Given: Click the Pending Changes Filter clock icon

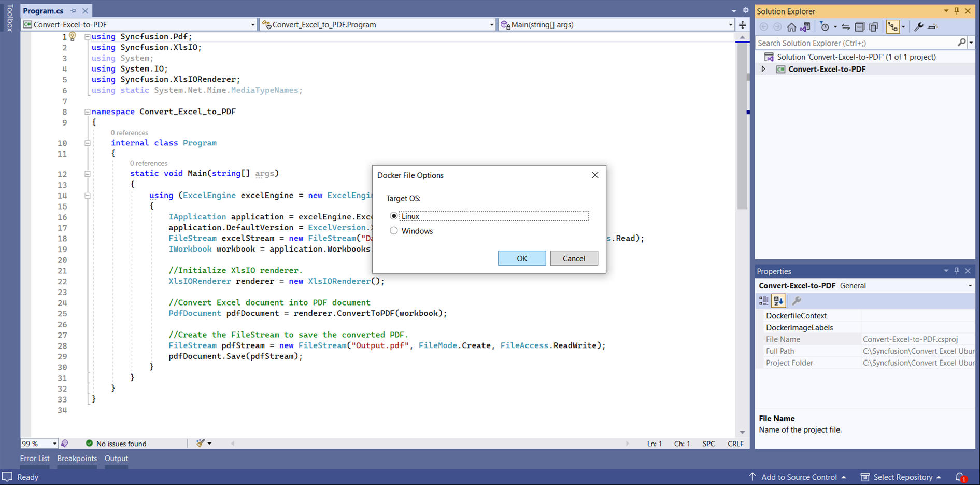Looking at the screenshot, I should [825, 27].
